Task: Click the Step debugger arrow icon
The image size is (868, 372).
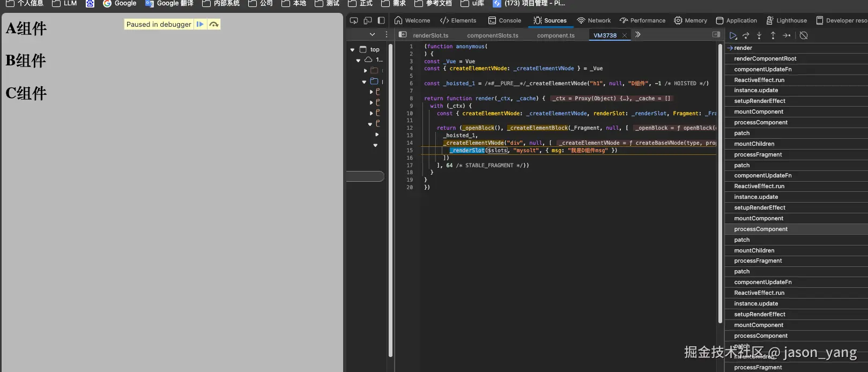Action: point(787,35)
